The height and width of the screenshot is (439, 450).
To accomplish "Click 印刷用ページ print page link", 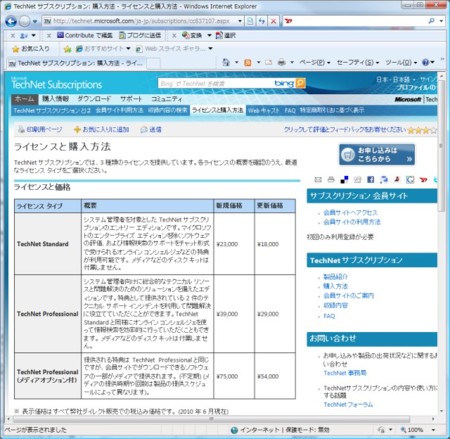I will (x=40, y=129).
